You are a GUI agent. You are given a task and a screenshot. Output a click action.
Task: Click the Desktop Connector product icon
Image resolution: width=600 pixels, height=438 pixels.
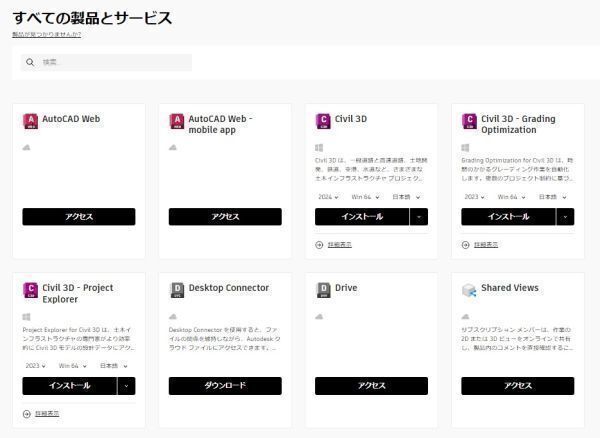point(177,290)
